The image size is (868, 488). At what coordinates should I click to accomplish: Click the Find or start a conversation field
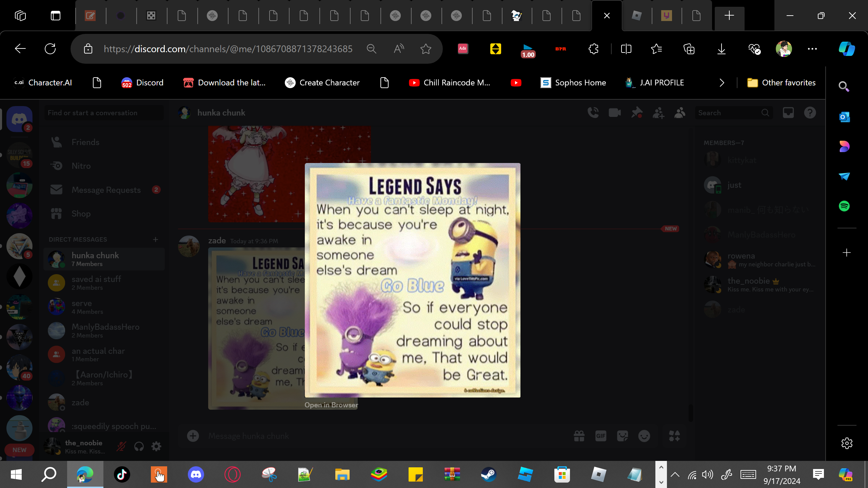pyautogui.click(x=103, y=113)
